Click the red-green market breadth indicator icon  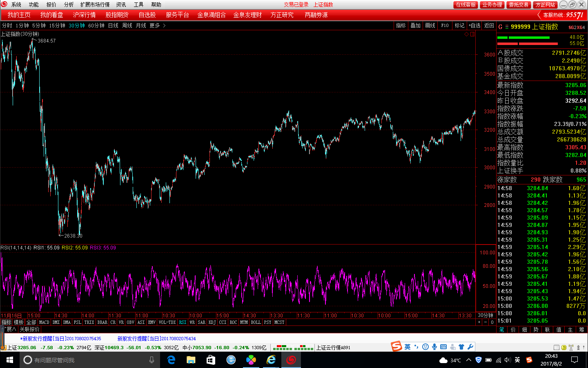coord(293,348)
